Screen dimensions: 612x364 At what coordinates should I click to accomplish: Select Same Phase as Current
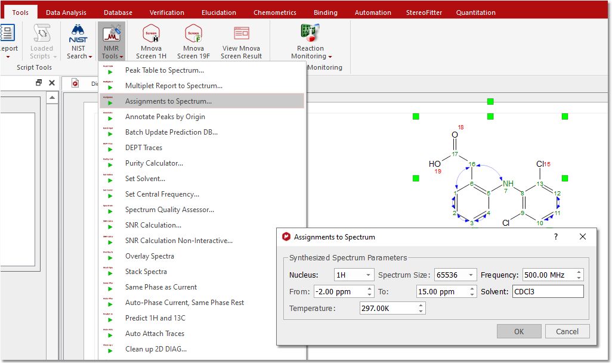[202, 287]
